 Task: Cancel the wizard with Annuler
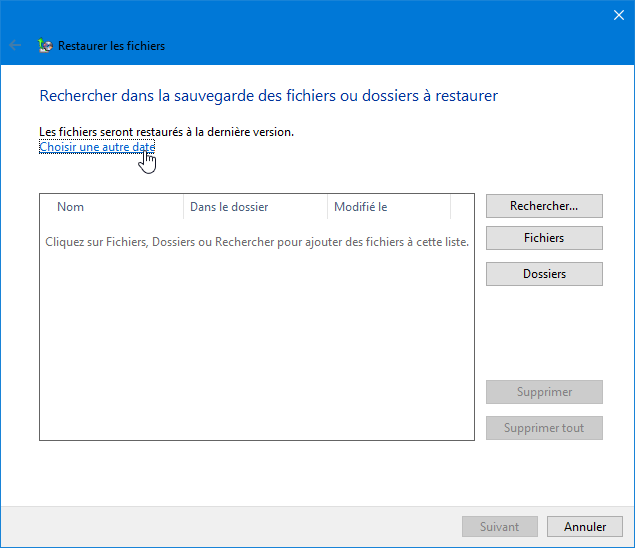coord(585,526)
